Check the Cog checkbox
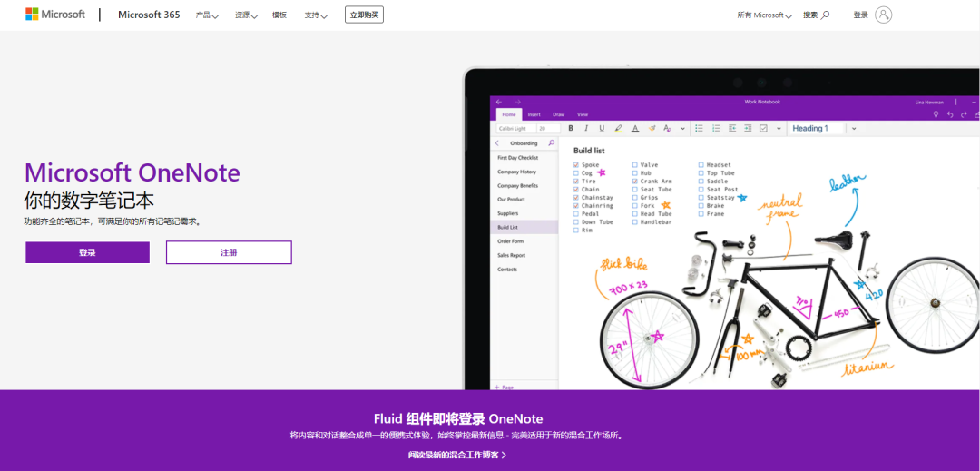 pyautogui.click(x=575, y=173)
